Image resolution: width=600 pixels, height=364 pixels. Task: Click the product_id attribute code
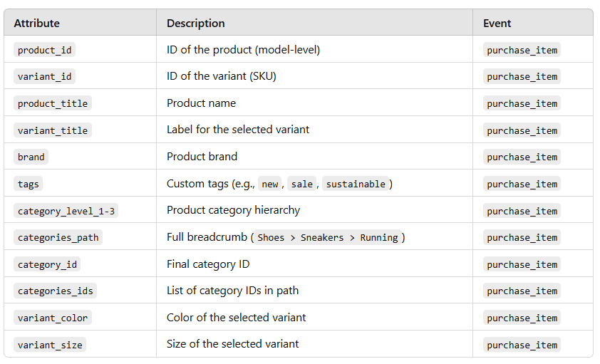pos(44,50)
